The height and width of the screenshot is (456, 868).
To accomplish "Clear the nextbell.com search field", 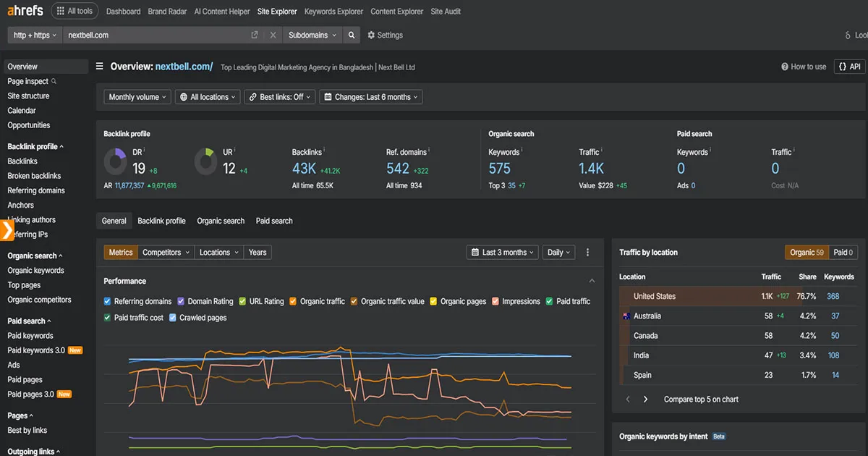I will click(x=273, y=35).
